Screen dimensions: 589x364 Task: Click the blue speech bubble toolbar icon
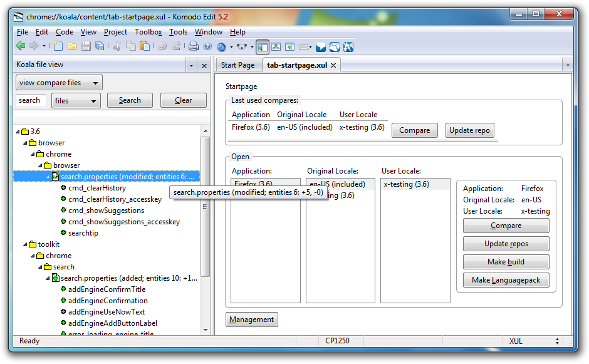[320, 47]
